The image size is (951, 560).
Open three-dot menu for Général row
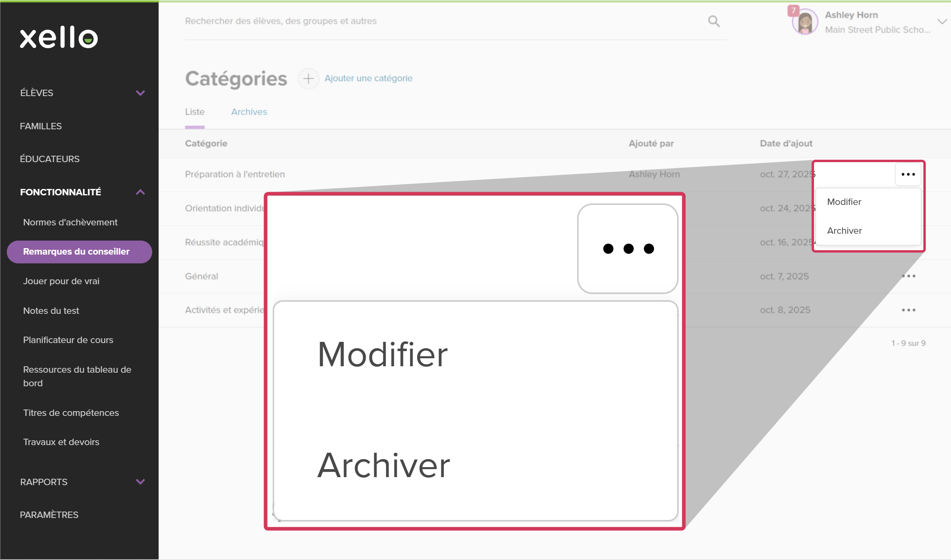pos(908,276)
